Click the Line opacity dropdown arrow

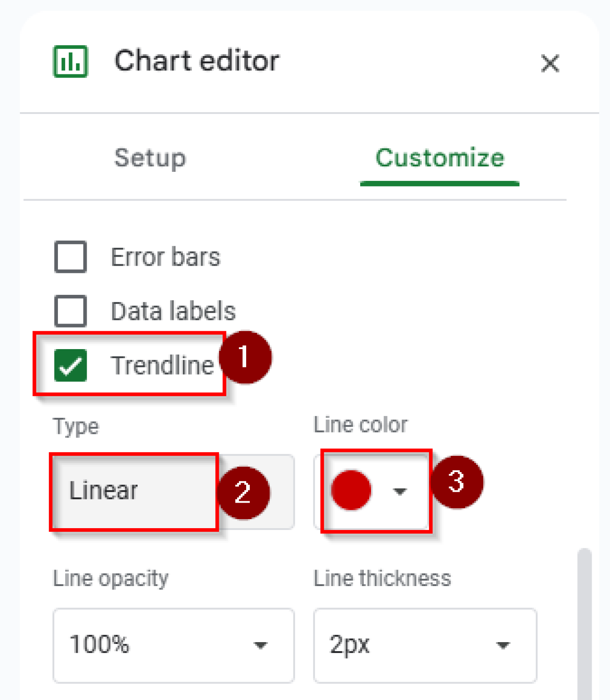point(260,645)
